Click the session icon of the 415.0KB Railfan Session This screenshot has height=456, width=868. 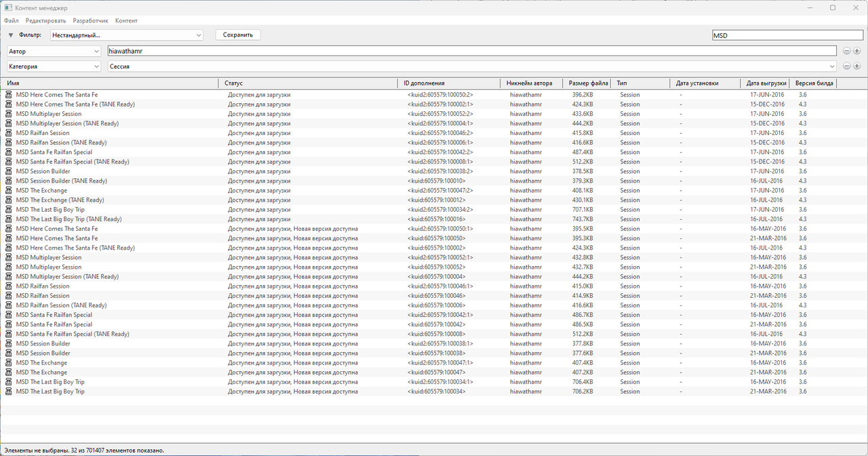click(x=9, y=286)
